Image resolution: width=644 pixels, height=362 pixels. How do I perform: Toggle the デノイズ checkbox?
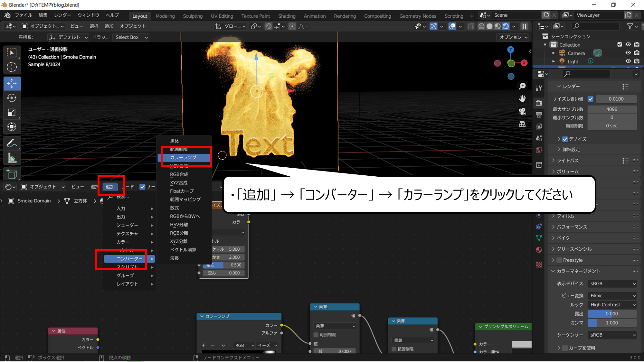coord(565,139)
